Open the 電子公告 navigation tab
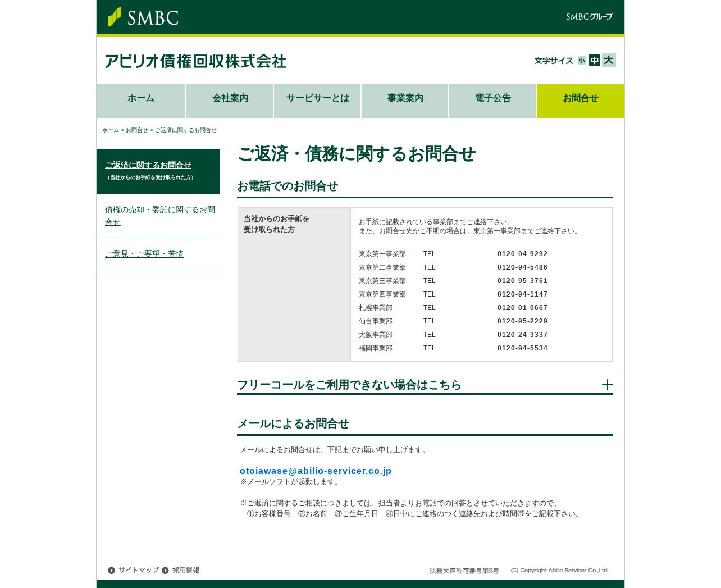This screenshot has height=588, width=721. click(492, 101)
